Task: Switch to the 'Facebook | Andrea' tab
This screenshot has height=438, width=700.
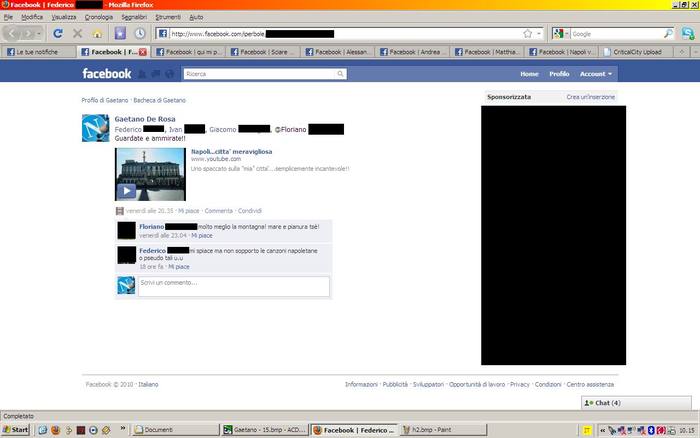Action: 412,52
